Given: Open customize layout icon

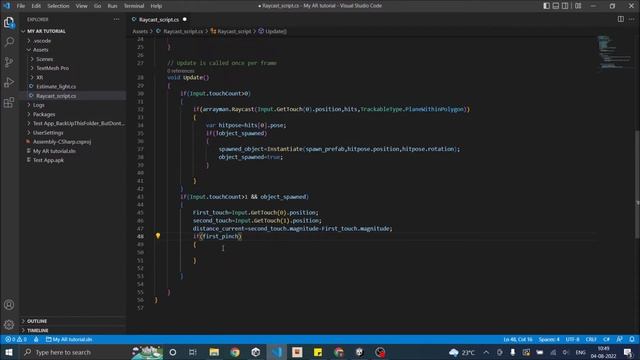Looking at the screenshot, I should click(x=578, y=6).
